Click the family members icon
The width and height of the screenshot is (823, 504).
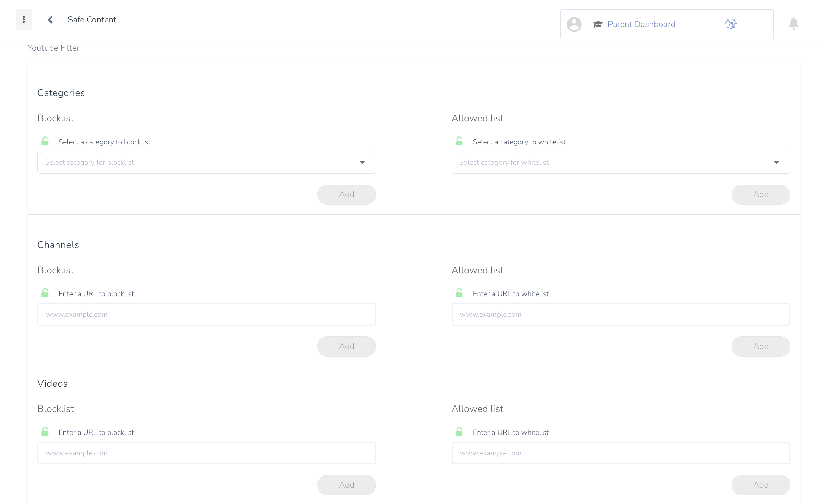tap(731, 24)
